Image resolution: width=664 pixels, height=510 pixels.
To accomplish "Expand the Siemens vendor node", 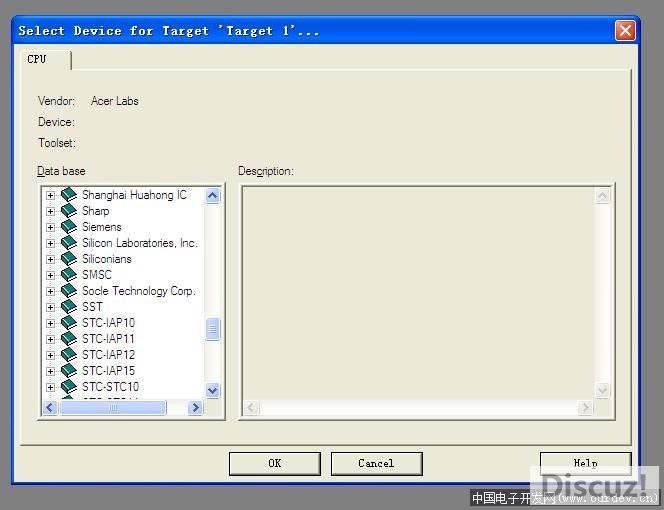I will point(50,227).
